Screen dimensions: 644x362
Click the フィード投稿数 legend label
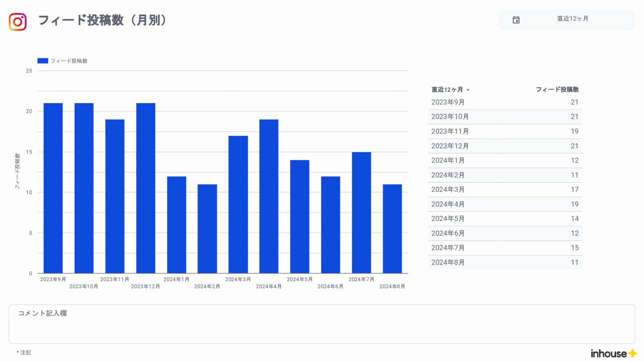pos(69,61)
